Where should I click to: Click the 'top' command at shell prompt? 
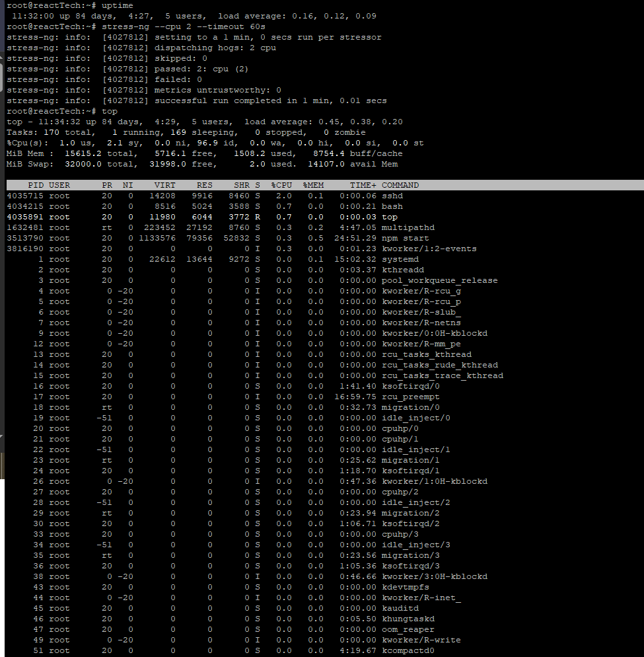(x=109, y=112)
